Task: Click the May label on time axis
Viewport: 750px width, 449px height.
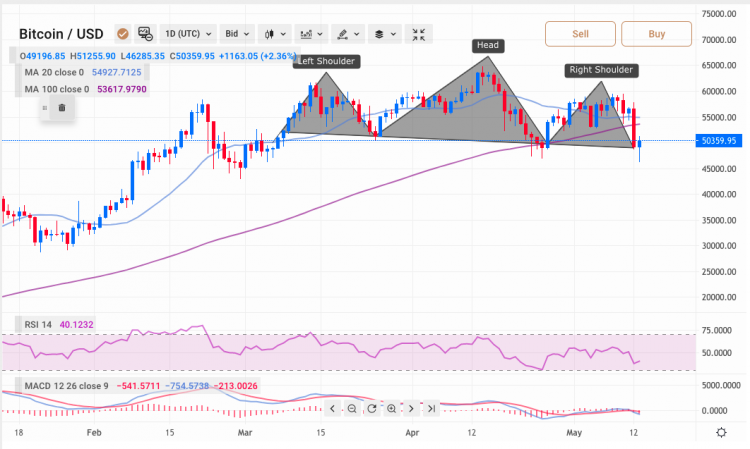Action: click(574, 433)
